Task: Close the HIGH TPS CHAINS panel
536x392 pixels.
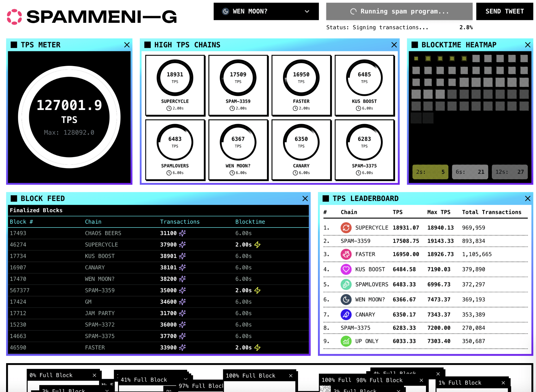Action: [394, 45]
